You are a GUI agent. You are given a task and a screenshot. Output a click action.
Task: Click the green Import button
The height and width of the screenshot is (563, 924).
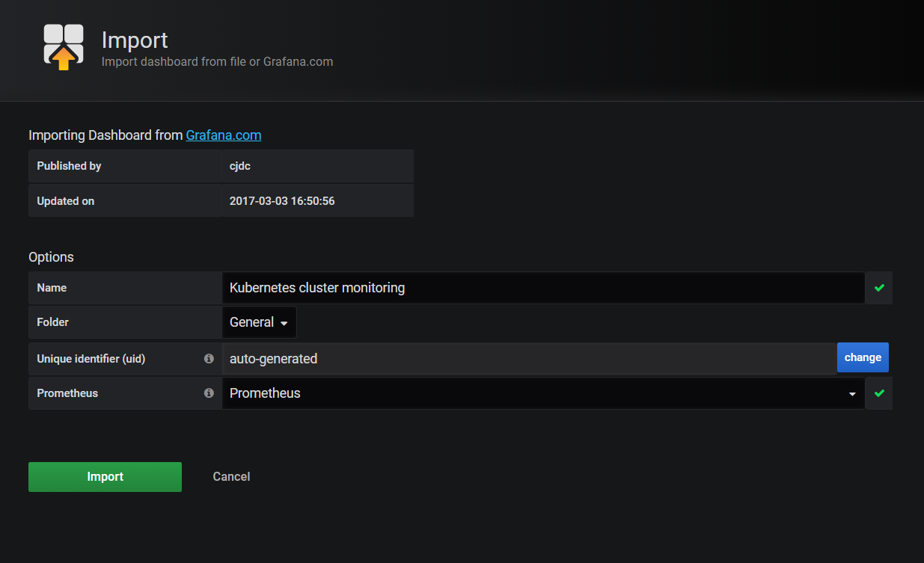[x=105, y=477]
